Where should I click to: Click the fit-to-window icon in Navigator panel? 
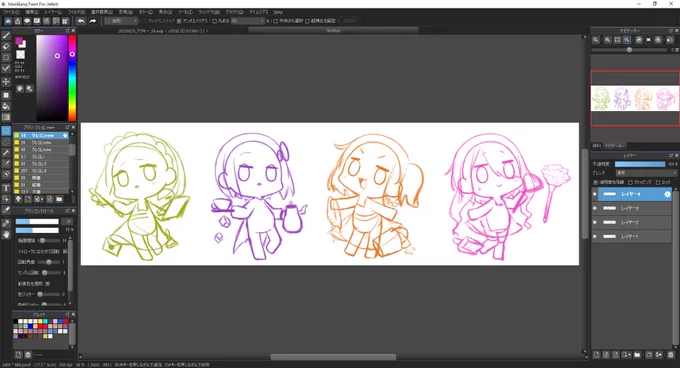617,40
